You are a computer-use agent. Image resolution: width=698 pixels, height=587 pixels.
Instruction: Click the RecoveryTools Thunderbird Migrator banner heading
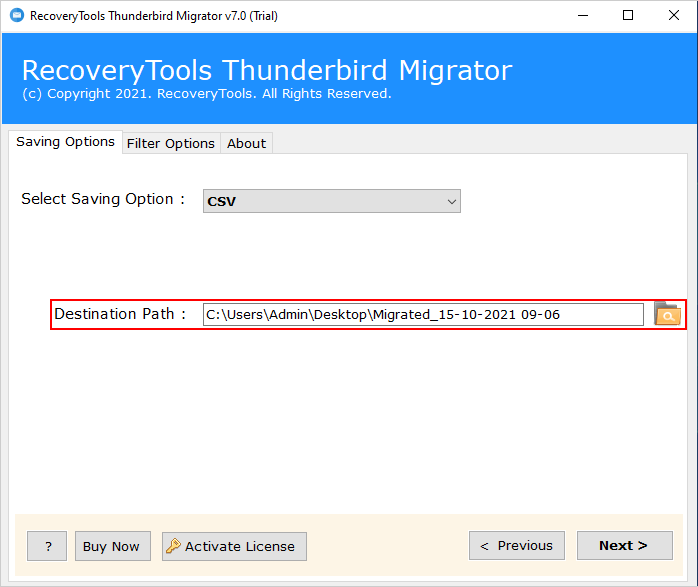point(267,70)
